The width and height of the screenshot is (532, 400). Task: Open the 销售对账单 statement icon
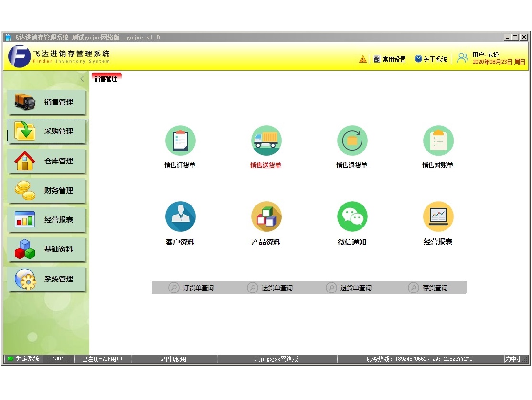(438, 141)
